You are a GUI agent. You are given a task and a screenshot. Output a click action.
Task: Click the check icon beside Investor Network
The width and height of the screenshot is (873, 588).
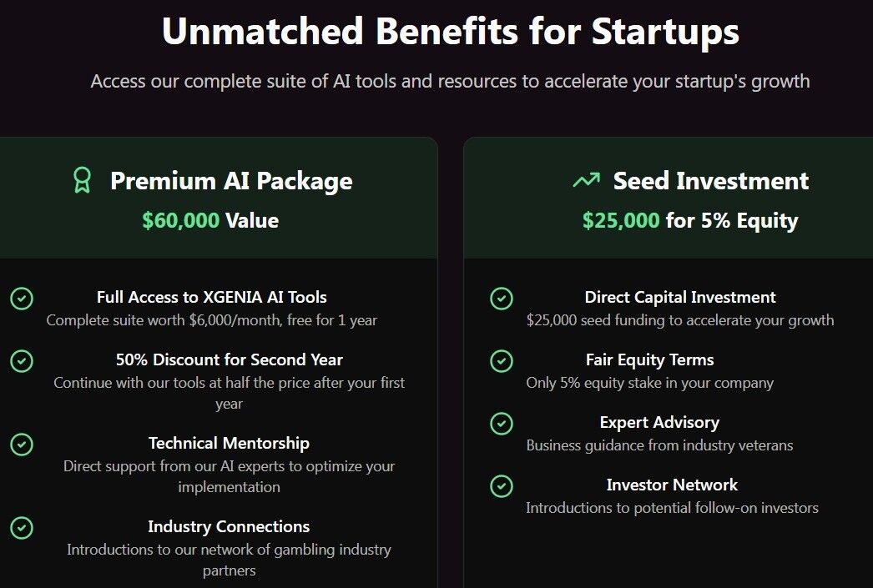click(x=502, y=486)
